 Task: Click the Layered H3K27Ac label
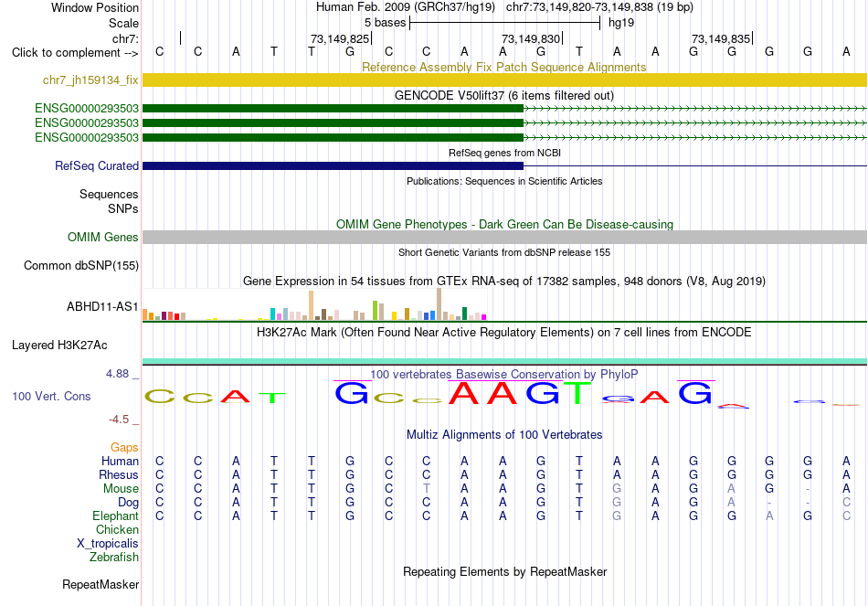59,346
